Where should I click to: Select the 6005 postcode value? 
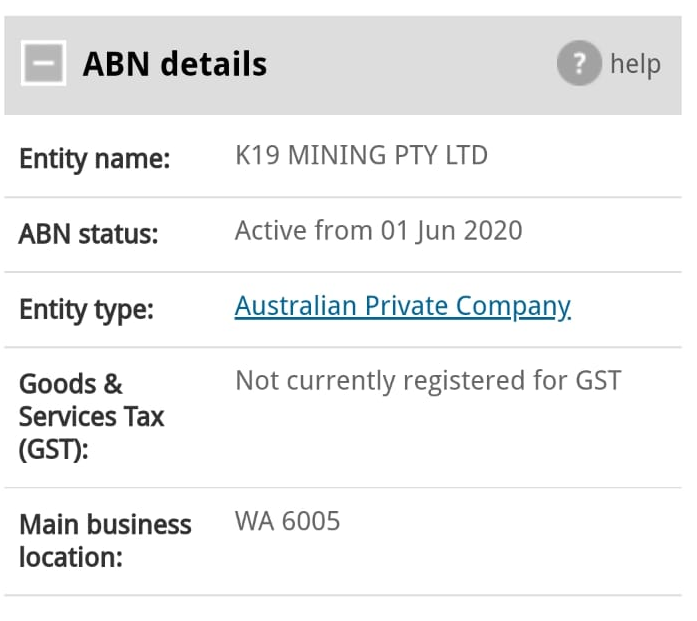pyautogui.click(x=311, y=521)
